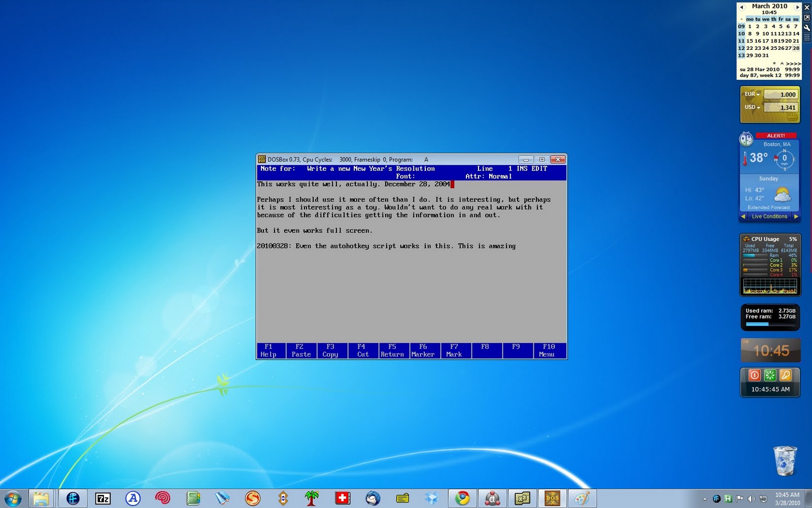
Task: Open the green notebook taskbar icon
Action: tap(193, 498)
